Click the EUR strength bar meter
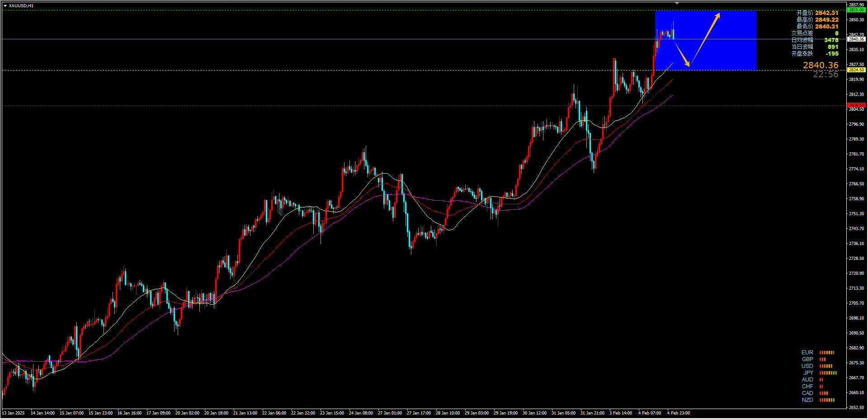This screenshot has width=868, height=419. 827,353
